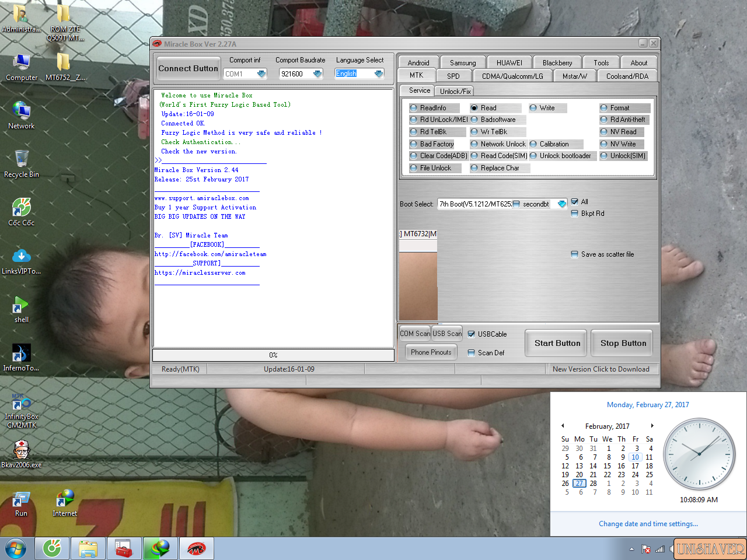Open the Internet desktop shortcut
Viewport: 747px width, 560px height.
click(65, 502)
